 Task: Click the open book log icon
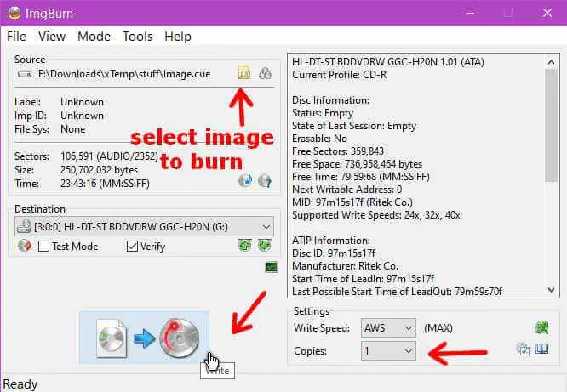(542, 349)
